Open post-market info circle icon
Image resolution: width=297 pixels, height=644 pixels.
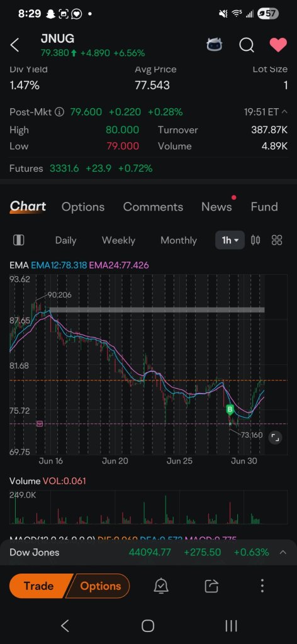(60, 112)
